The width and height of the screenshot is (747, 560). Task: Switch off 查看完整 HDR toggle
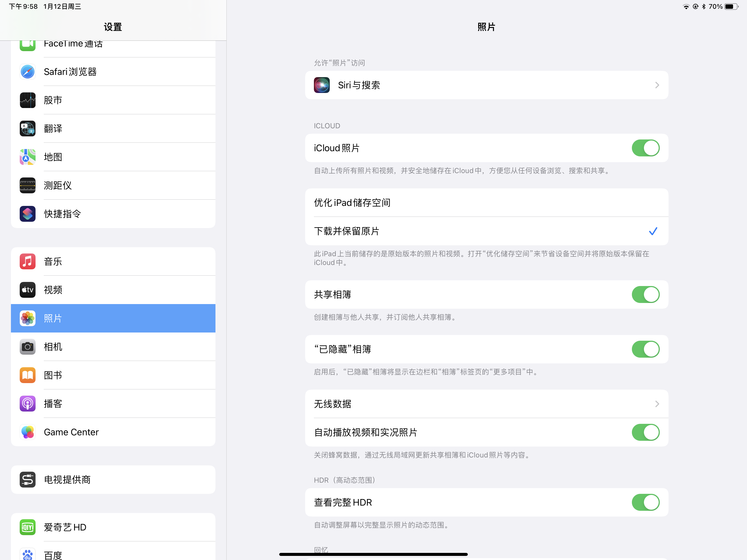[645, 502]
